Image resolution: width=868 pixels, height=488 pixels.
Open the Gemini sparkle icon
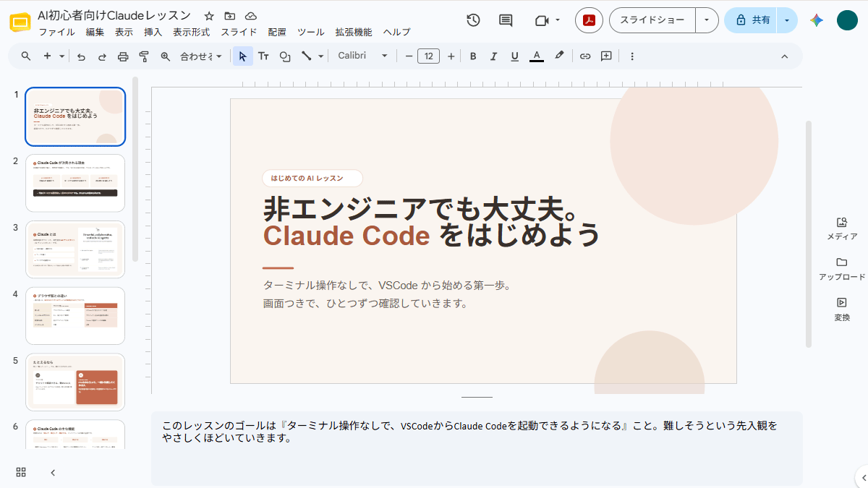(817, 20)
